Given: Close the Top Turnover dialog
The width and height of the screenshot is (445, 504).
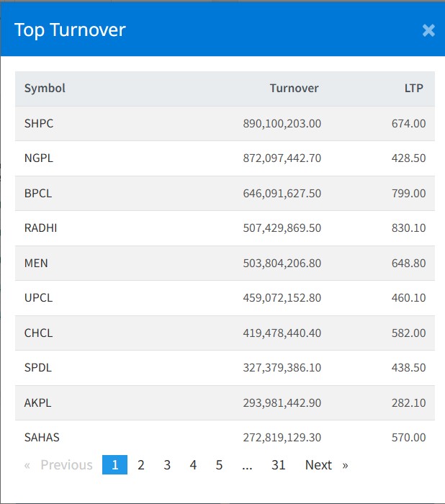Looking at the screenshot, I should [x=428, y=30].
